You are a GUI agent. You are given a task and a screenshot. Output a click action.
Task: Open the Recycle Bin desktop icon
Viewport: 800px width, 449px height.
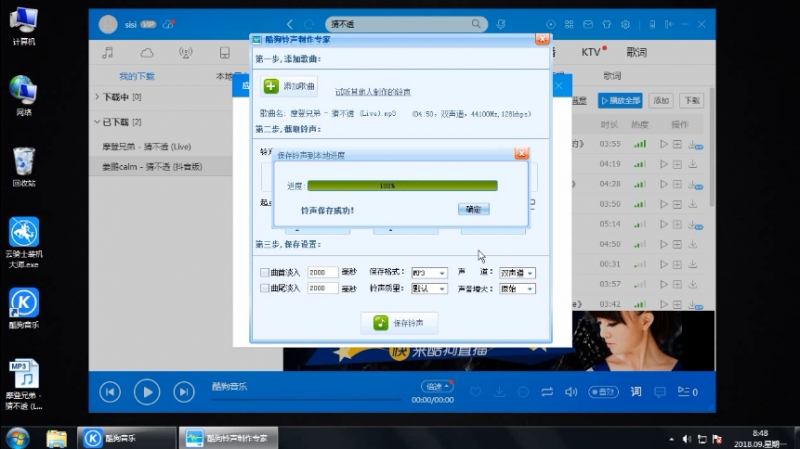(x=23, y=167)
